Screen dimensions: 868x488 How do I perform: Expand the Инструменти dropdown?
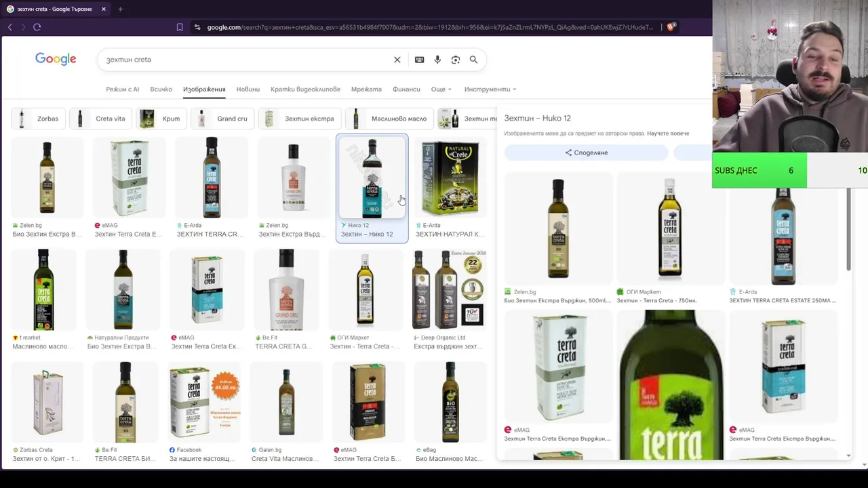pos(490,89)
